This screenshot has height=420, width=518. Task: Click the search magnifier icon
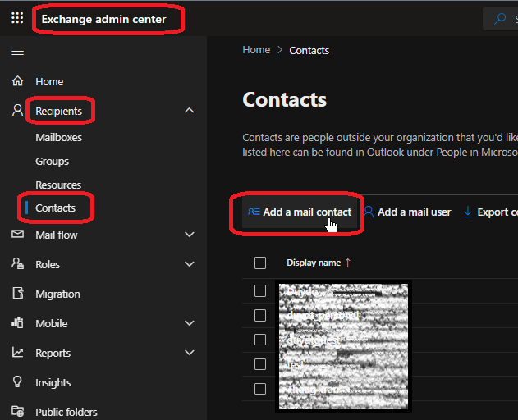click(500, 19)
